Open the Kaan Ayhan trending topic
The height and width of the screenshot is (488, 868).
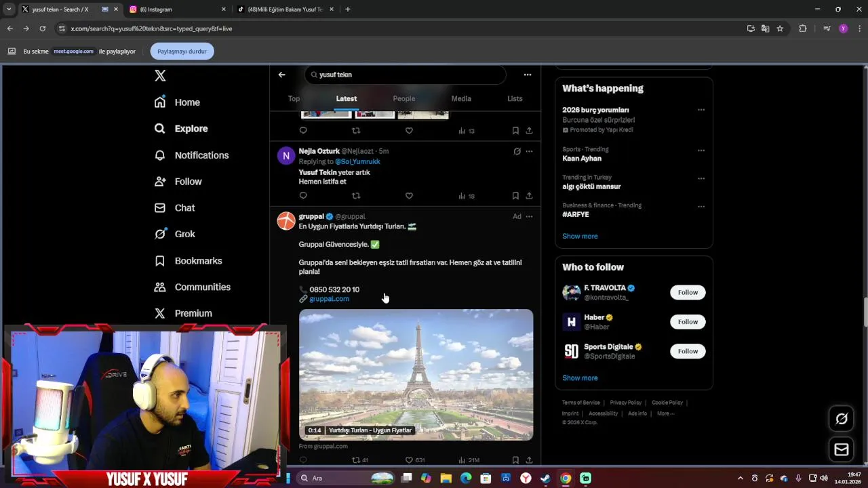[582, 159]
